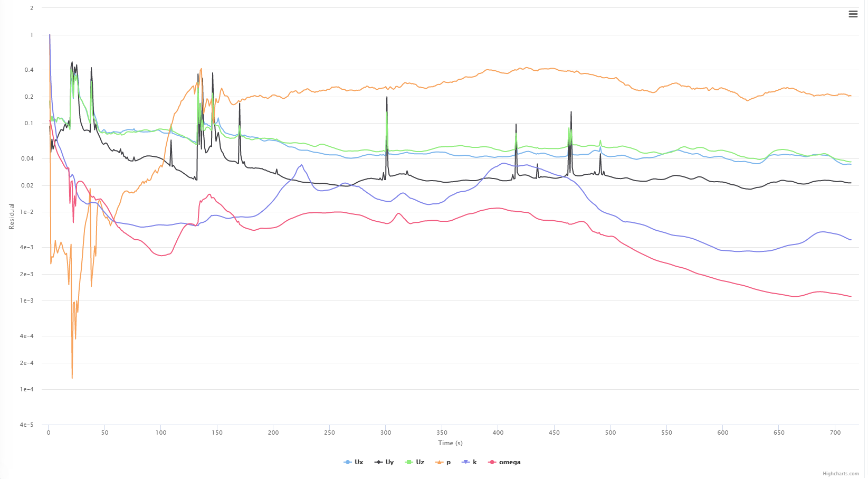
Task: Click the 1e-2 label on residual axis
Action: coord(27,212)
